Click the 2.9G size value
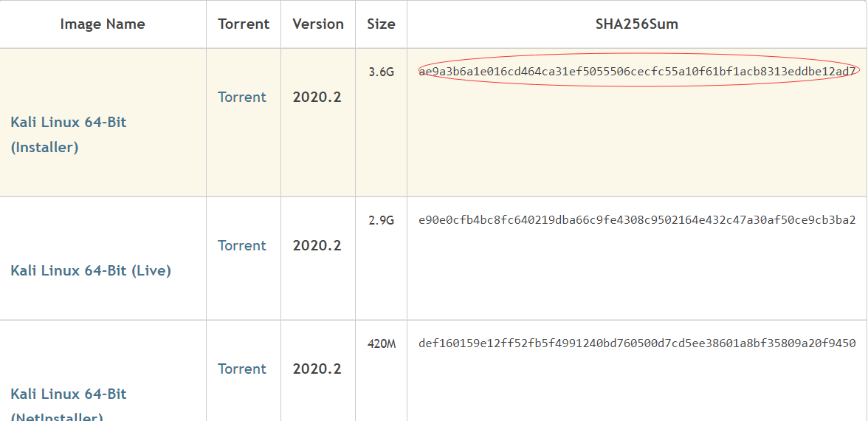Viewport: 868px width, 421px height. [382, 220]
